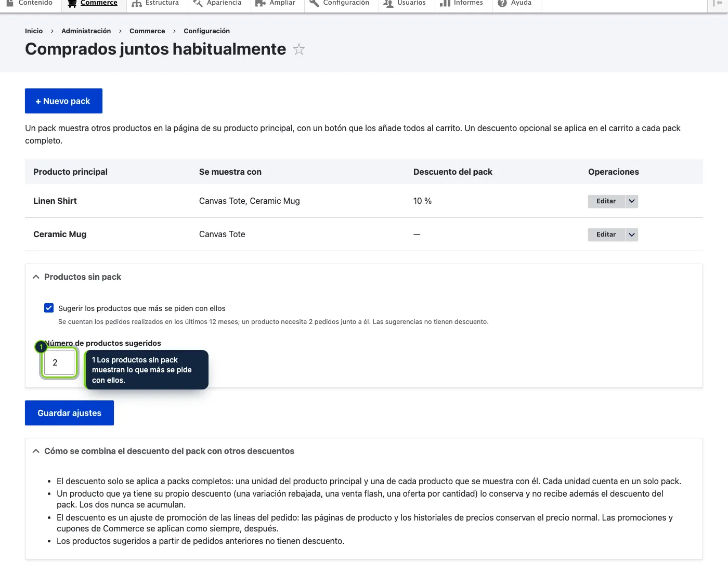Click the Contenido toolbar icon

pos(9,3)
